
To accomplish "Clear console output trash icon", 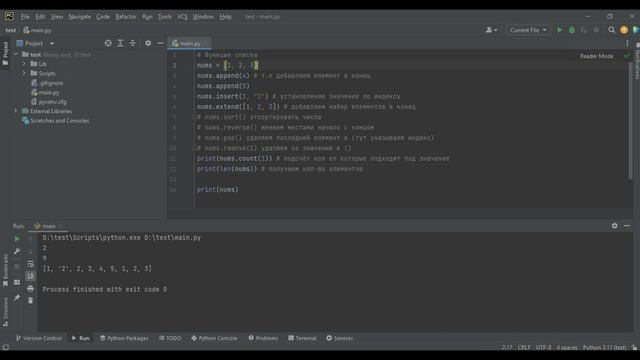I will point(31,301).
